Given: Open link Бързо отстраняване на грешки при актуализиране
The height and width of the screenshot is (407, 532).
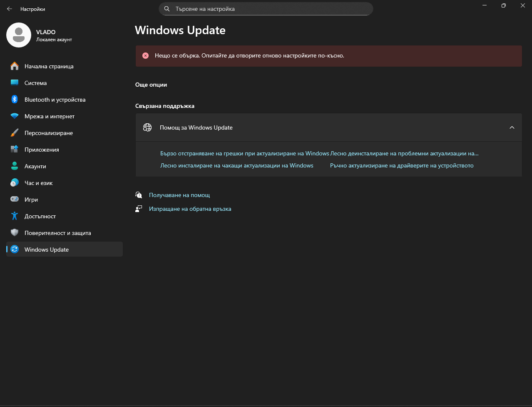Looking at the screenshot, I should 245,153.
